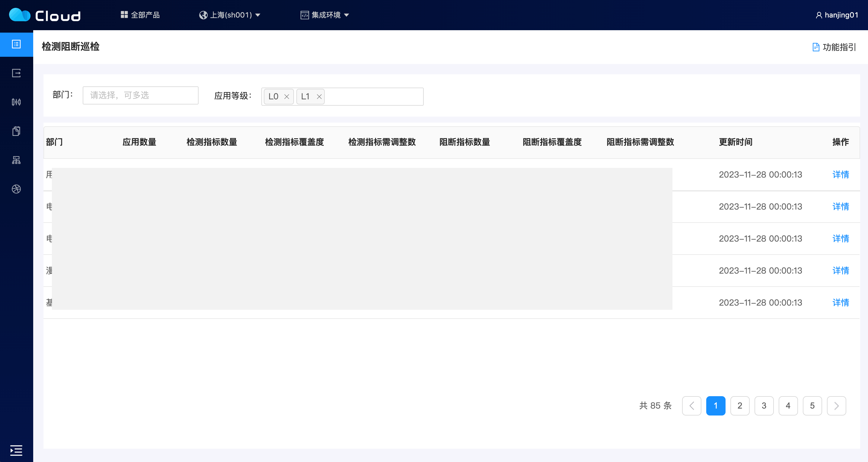868x462 pixels.
Task: Open the sidebar sliders icon
Action: click(16, 102)
